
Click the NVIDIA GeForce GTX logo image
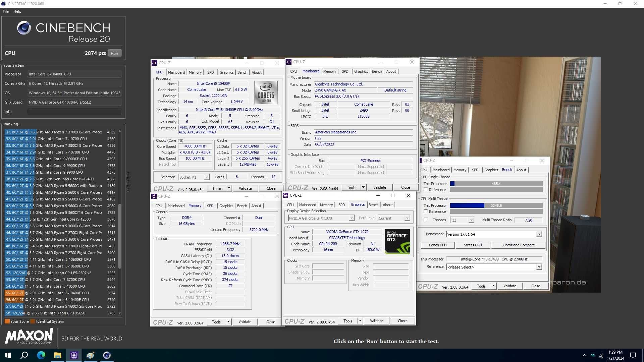point(397,241)
